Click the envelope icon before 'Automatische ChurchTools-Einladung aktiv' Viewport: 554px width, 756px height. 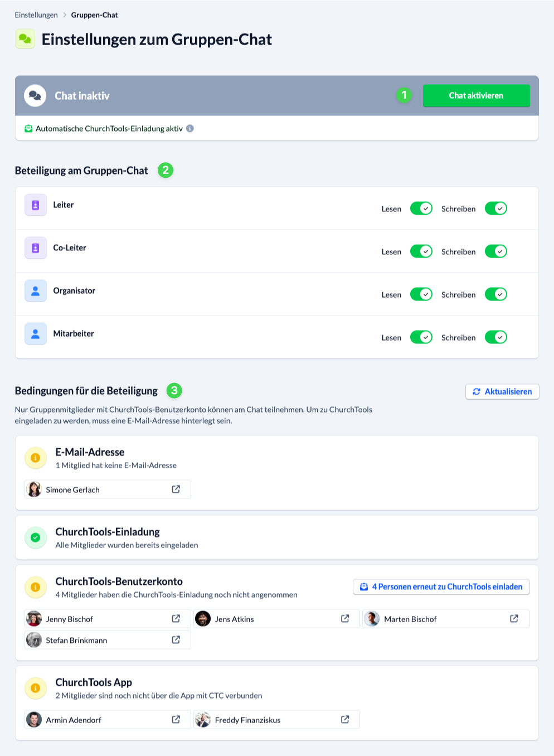point(27,128)
